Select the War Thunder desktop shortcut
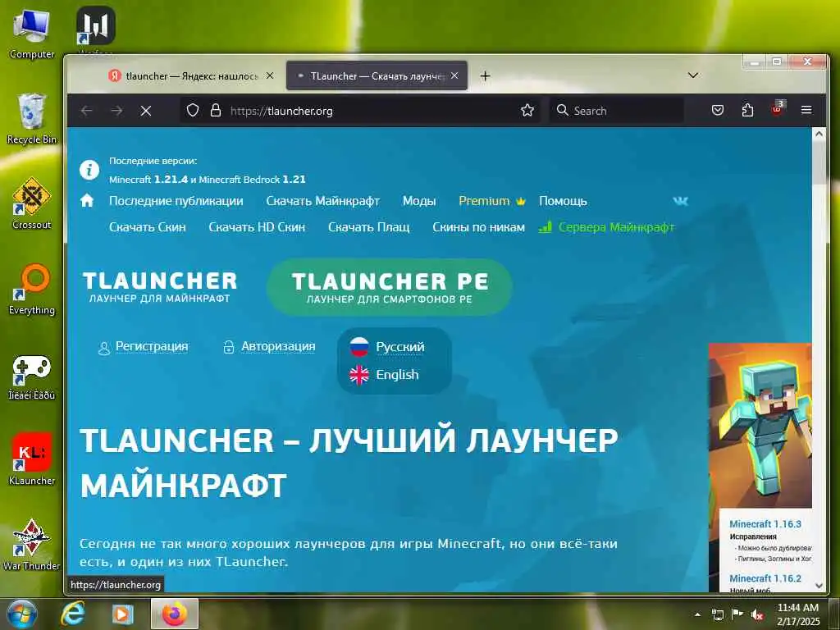This screenshot has height=630, width=840. point(32,545)
